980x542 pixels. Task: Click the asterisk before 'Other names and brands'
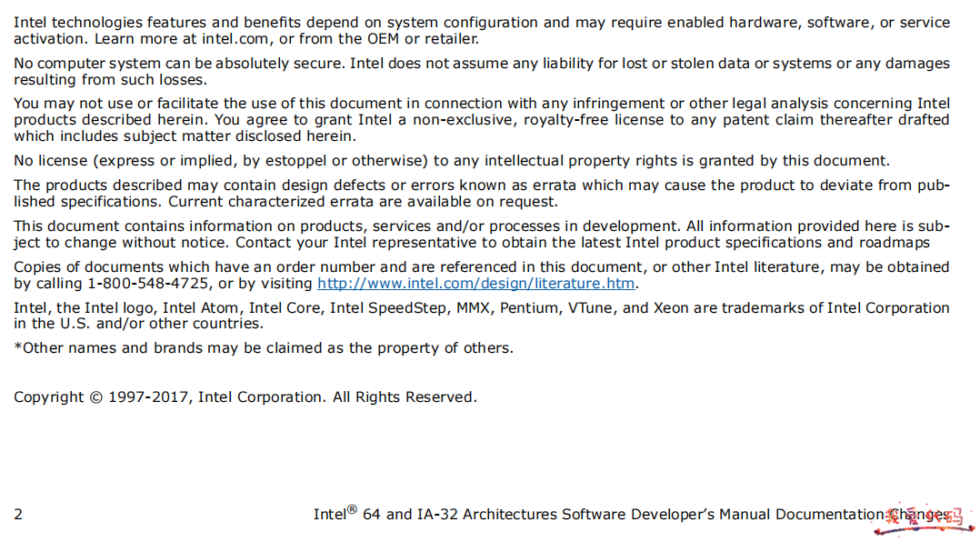pos(17,346)
